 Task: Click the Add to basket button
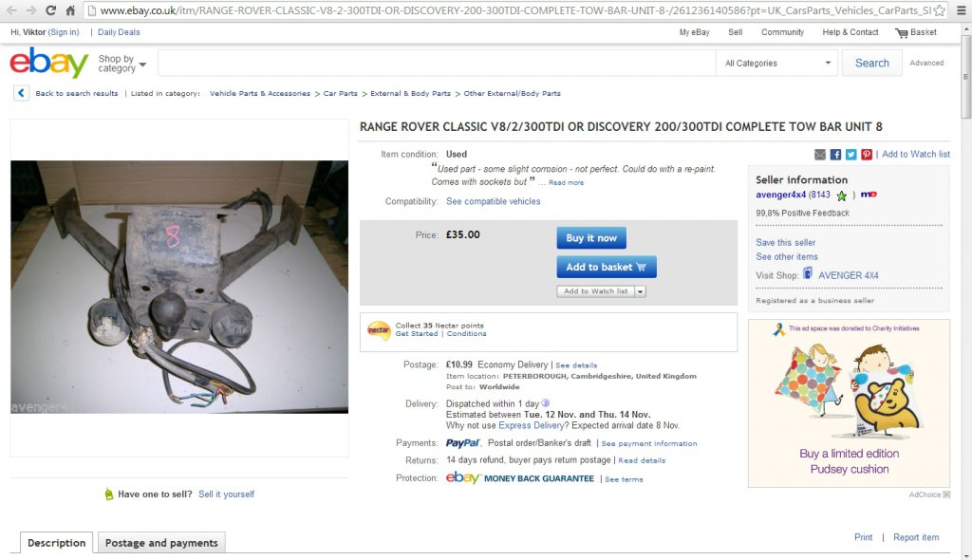pyautogui.click(x=607, y=268)
